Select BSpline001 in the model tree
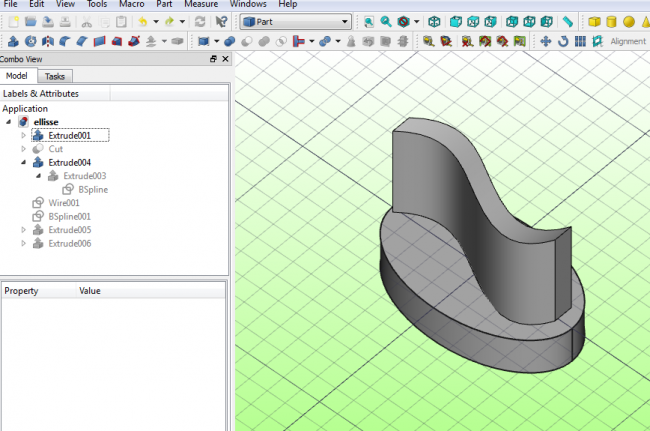Image resolution: width=650 pixels, height=431 pixels. [69, 216]
